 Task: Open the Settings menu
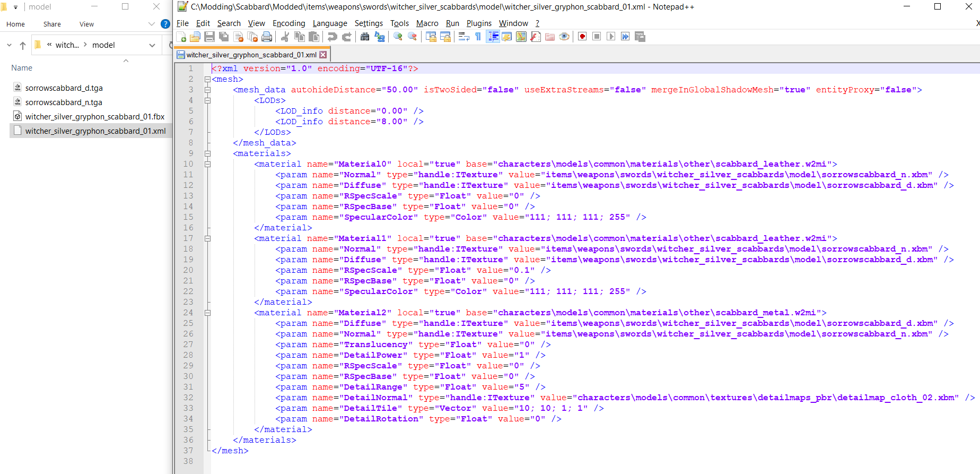(x=369, y=23)
